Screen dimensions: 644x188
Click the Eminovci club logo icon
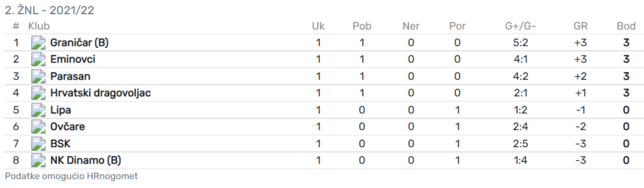[39, 60]
